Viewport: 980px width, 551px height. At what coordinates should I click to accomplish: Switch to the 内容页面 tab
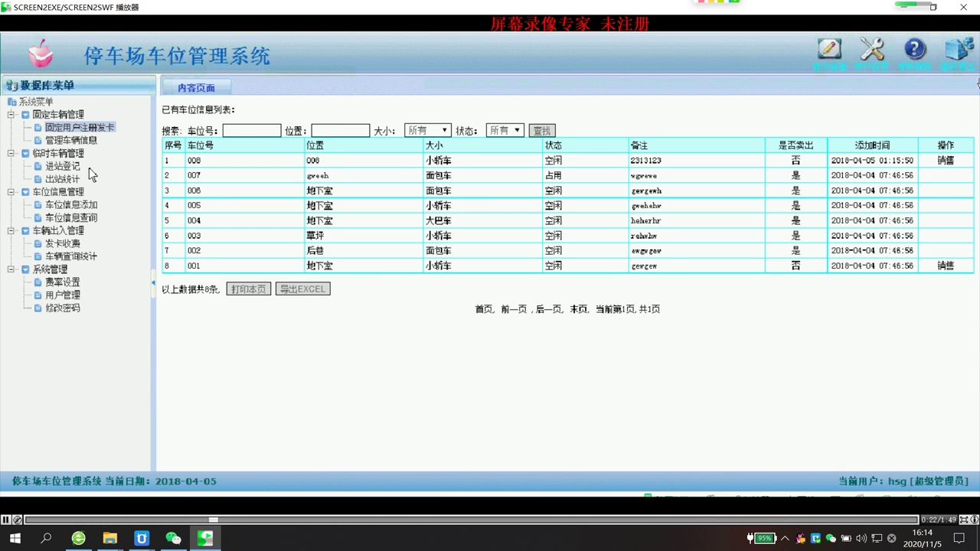coord(196,87)
